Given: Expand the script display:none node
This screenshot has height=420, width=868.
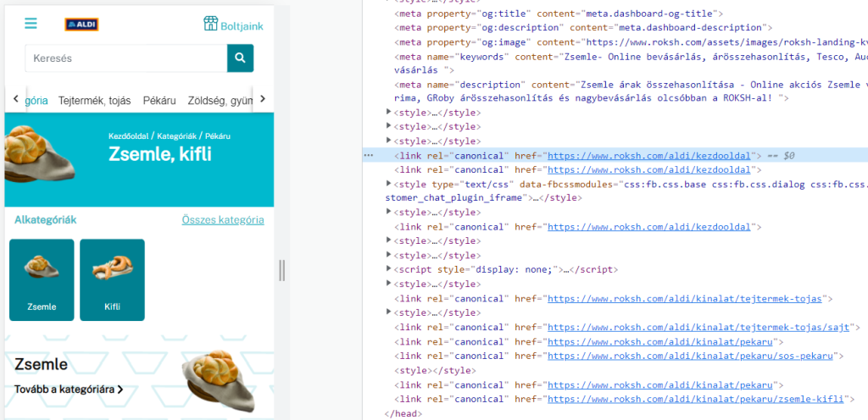Looking at the screenshot, I should pyautogui.click(x=388, y=269).
